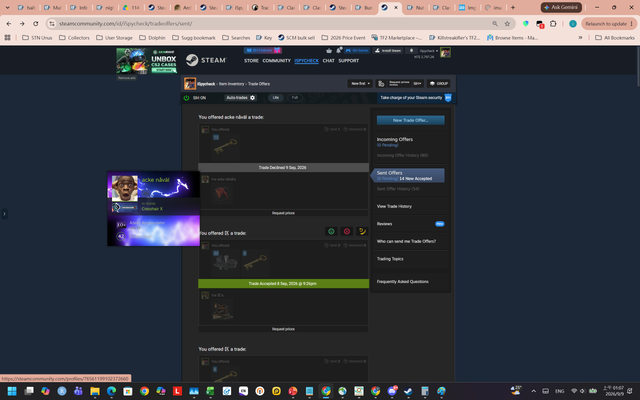Open Frequently Asked Questions link
This screenshot has height=400, width=640.
(402, 282)
